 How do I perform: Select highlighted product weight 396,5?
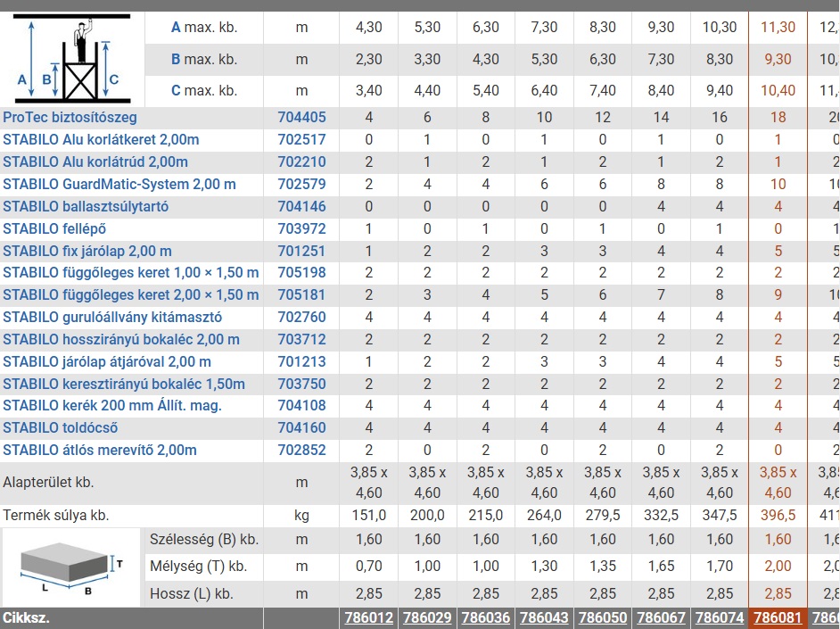tap(778, 516)
